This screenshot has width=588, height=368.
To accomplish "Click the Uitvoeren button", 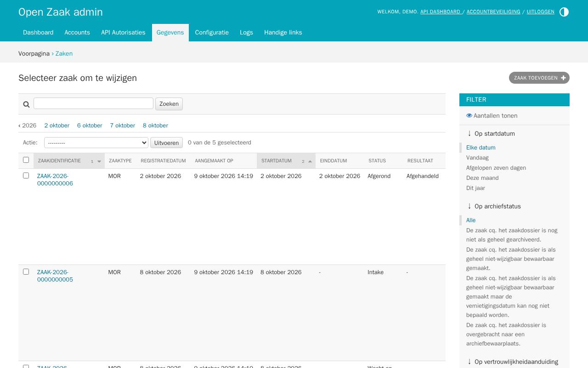I will (166, 143).
